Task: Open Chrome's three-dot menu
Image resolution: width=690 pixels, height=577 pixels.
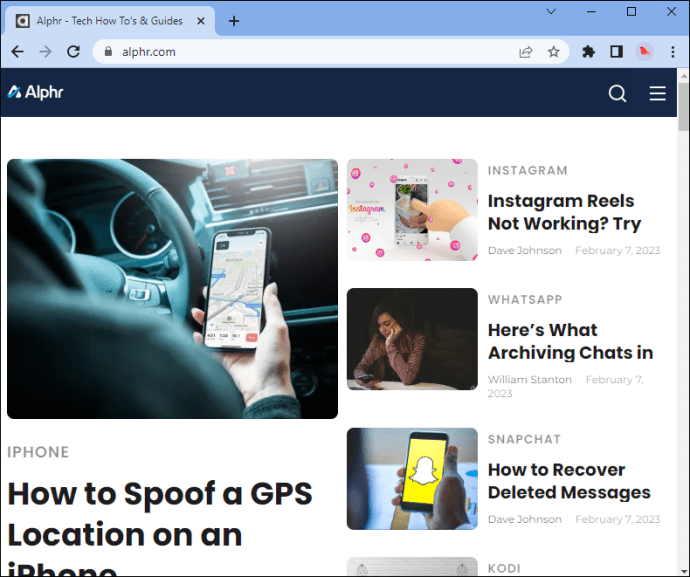Action: coord(672,52)
